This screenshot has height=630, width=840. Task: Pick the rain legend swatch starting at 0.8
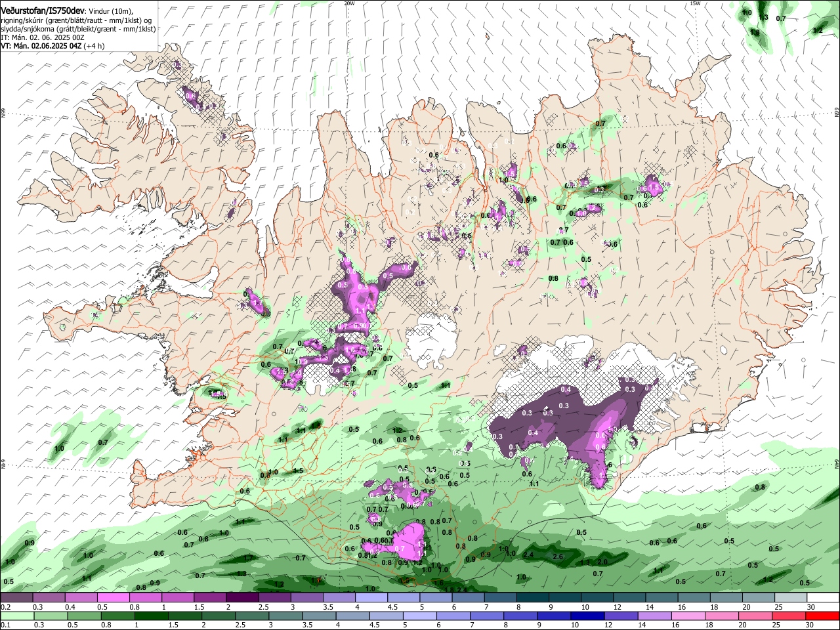tap(118, 616)
